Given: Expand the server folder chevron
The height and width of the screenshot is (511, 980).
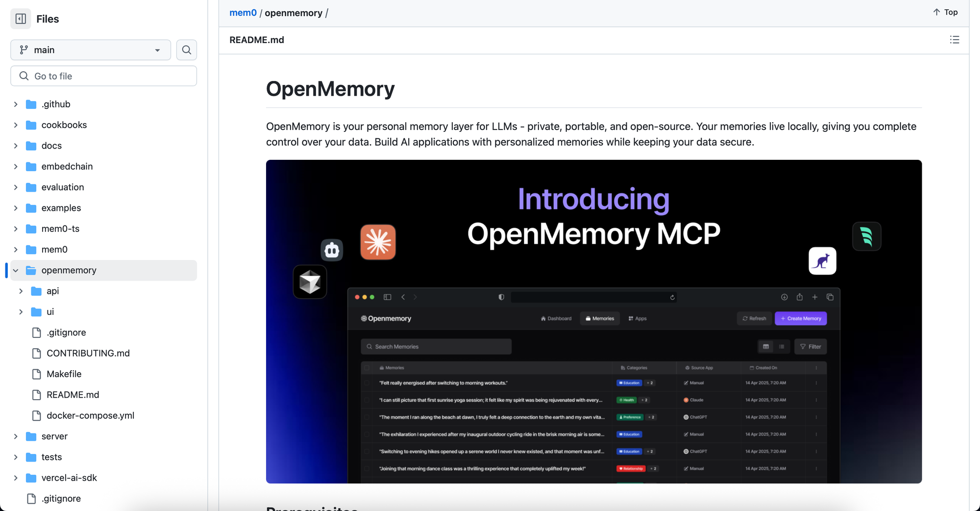Looking at the screenshot, I should (x=16, y=436).
